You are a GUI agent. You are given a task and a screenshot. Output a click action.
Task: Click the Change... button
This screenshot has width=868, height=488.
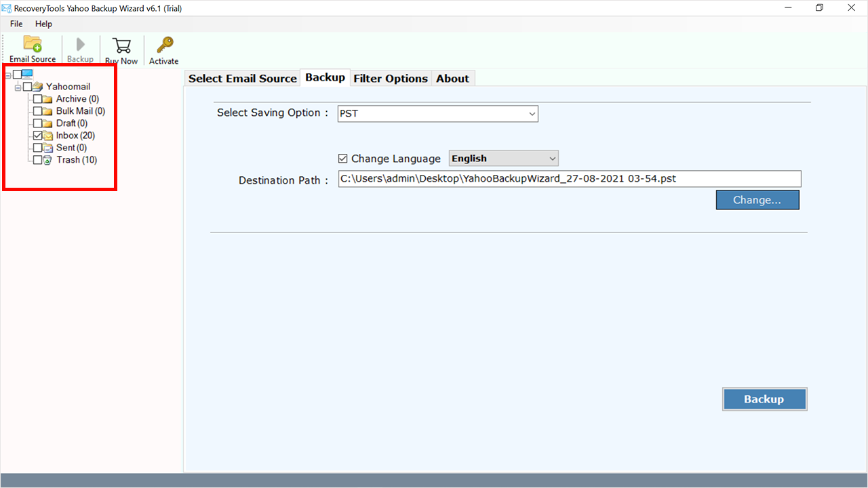pyautogui.click(x=757, y=200)
